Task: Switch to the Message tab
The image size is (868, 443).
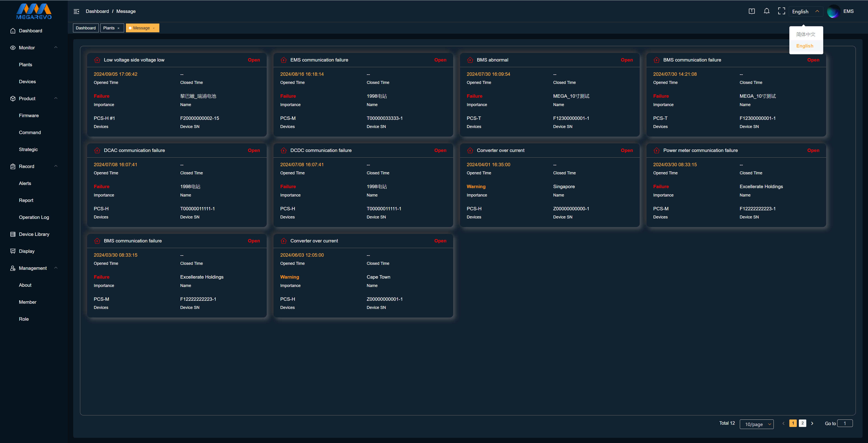Action: 141,28
